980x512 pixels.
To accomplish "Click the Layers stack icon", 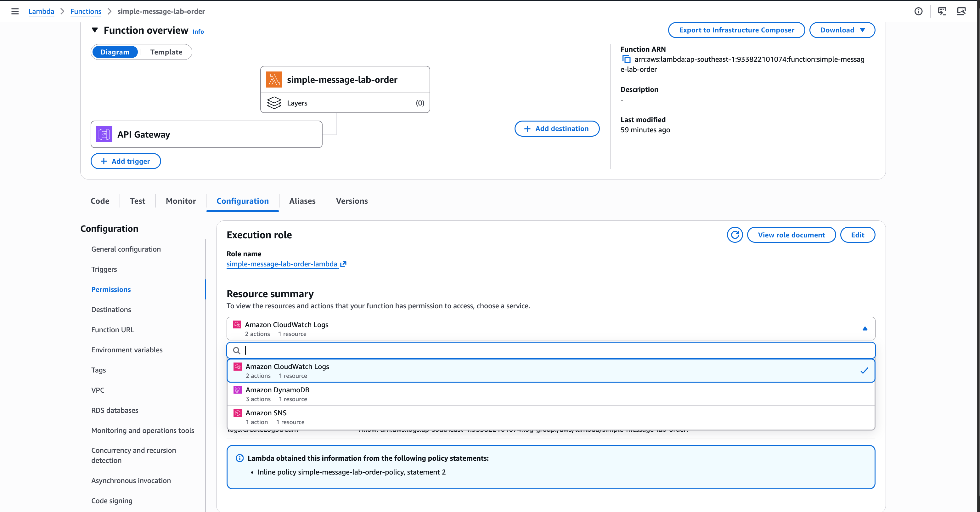I will click(x=274, y=103).
